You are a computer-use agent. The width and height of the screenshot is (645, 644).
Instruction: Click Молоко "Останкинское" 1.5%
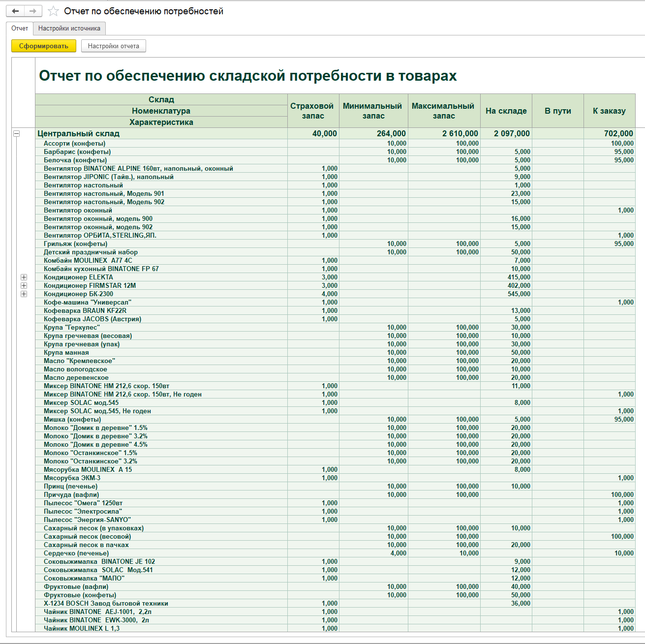coord(91,453)
